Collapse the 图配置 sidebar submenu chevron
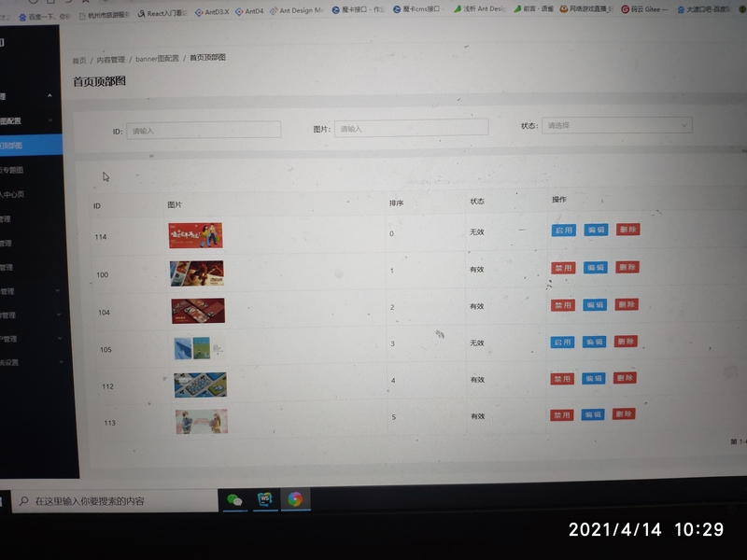 tap(50, 120)
